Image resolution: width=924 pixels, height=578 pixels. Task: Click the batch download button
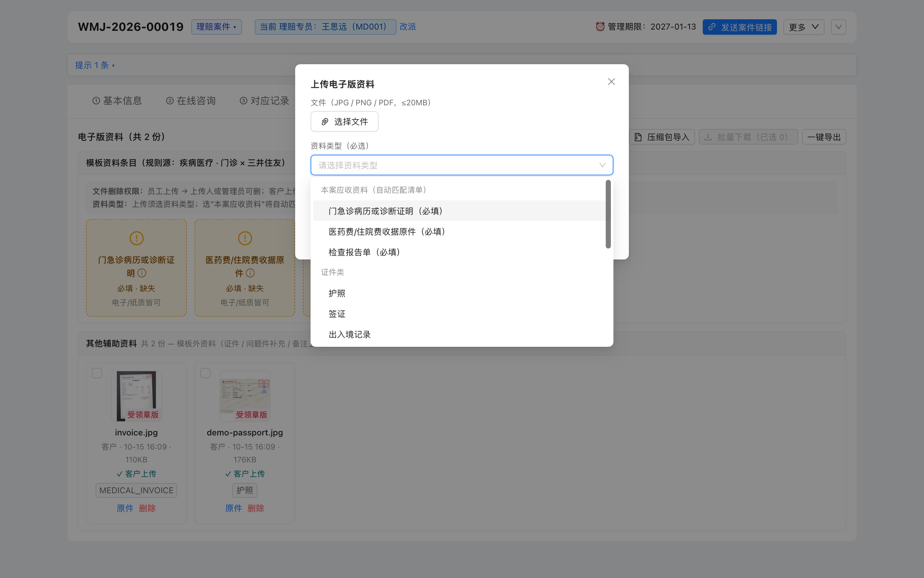[x=748, y=137]
